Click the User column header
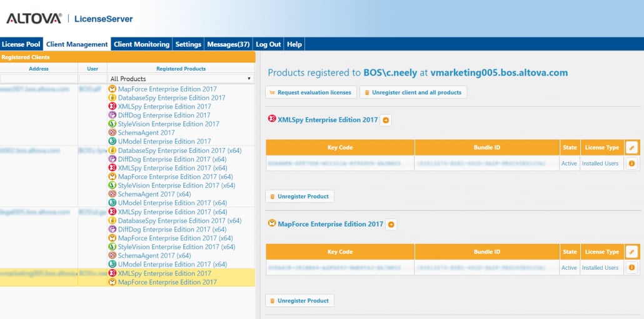 click(93, 69)
